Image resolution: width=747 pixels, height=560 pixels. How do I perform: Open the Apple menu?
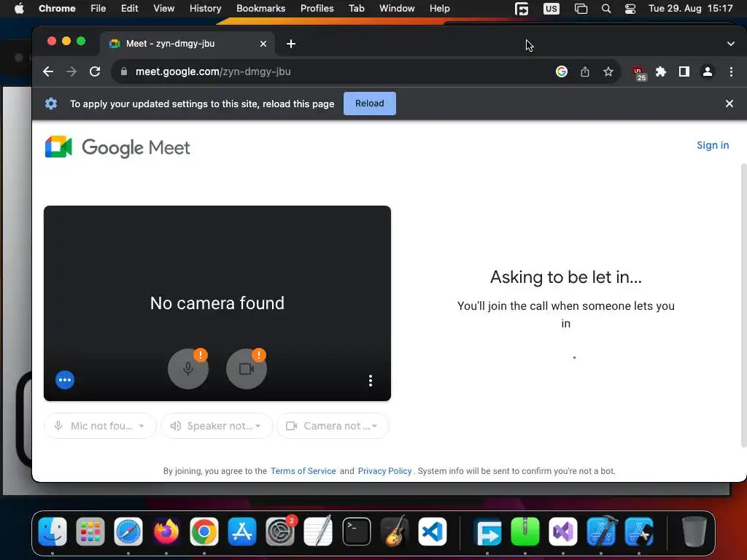[x=19, y=9]
